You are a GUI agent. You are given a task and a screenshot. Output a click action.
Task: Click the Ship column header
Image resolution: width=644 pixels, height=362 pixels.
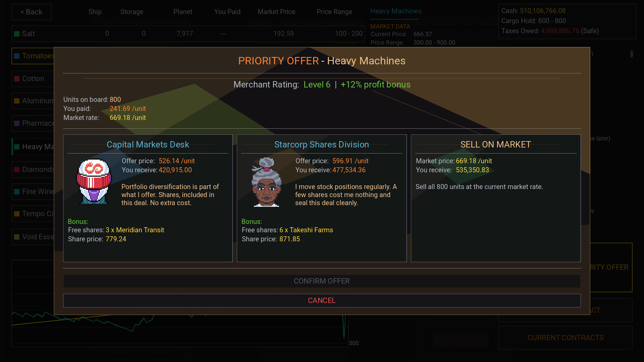[95, 12]
